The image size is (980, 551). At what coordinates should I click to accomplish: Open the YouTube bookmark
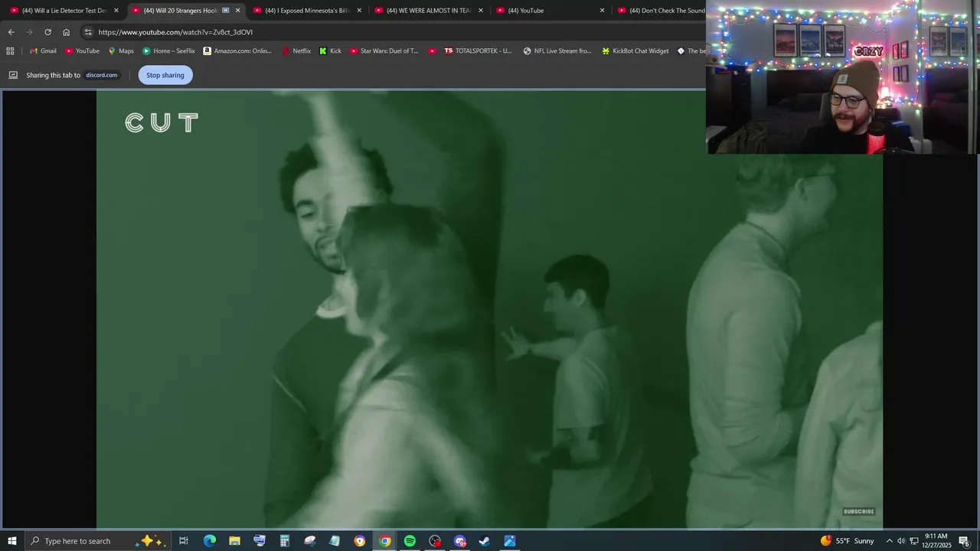(x=82, y=51)
